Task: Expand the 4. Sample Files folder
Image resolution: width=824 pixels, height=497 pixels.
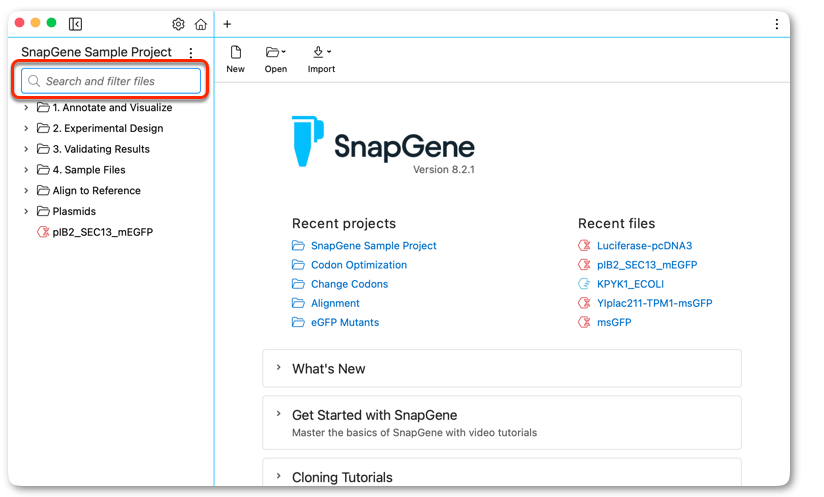Action: point(26,170)
